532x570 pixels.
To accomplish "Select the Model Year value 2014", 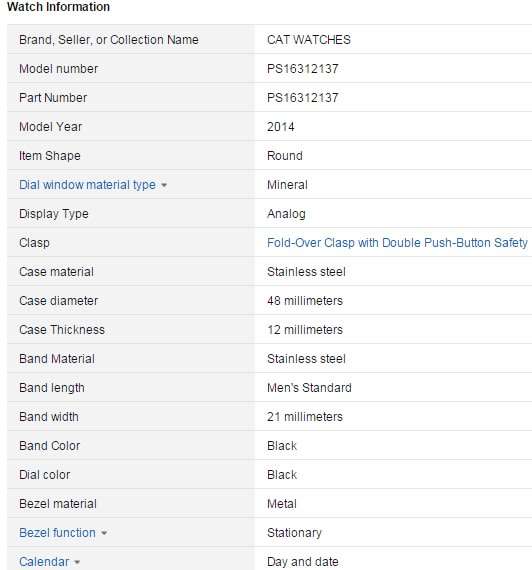I will [281, 127].
